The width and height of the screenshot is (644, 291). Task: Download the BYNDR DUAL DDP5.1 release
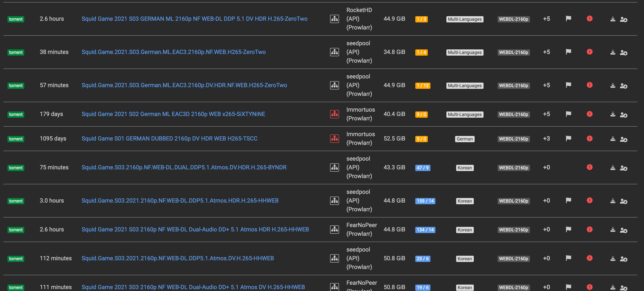pyautogui.click(x=612, y=168)
